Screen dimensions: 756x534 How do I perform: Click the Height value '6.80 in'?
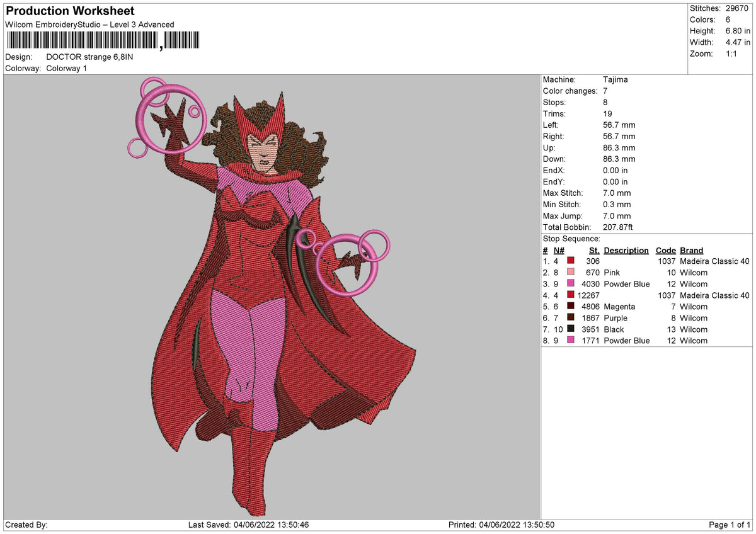[738, 31]
